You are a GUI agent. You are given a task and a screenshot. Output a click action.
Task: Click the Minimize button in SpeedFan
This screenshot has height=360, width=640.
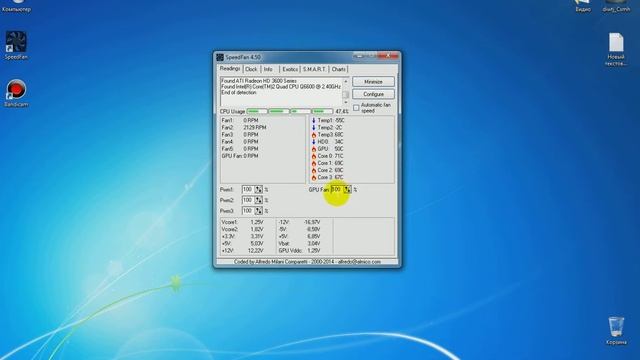(x=373, y=82)
